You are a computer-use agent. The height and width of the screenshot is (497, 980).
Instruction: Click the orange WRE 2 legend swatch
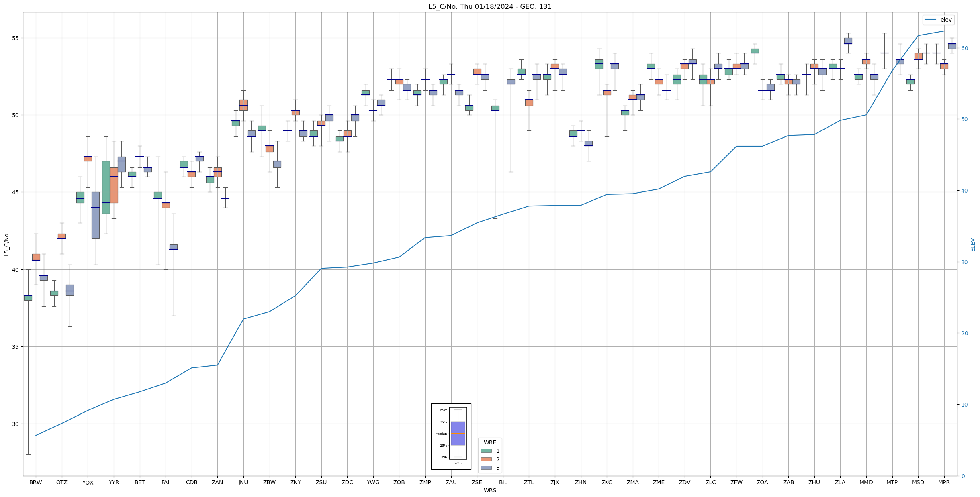coord(486,459)
